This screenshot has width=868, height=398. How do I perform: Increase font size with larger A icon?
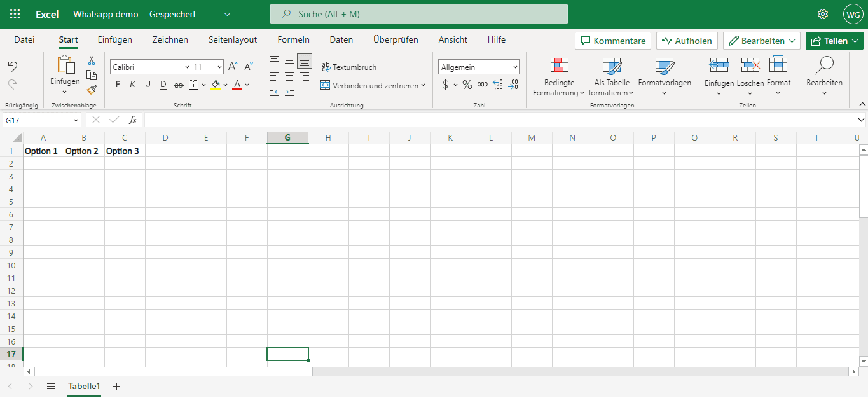pos(233,67)
